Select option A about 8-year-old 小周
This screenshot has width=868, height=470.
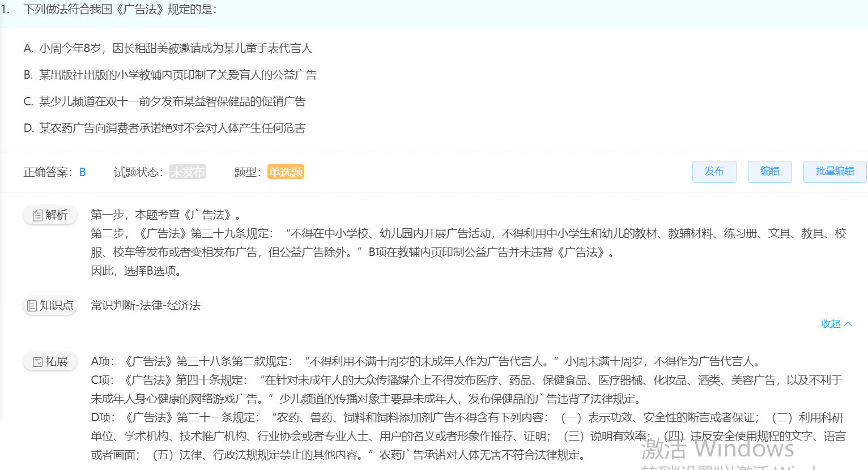(168, 49)
